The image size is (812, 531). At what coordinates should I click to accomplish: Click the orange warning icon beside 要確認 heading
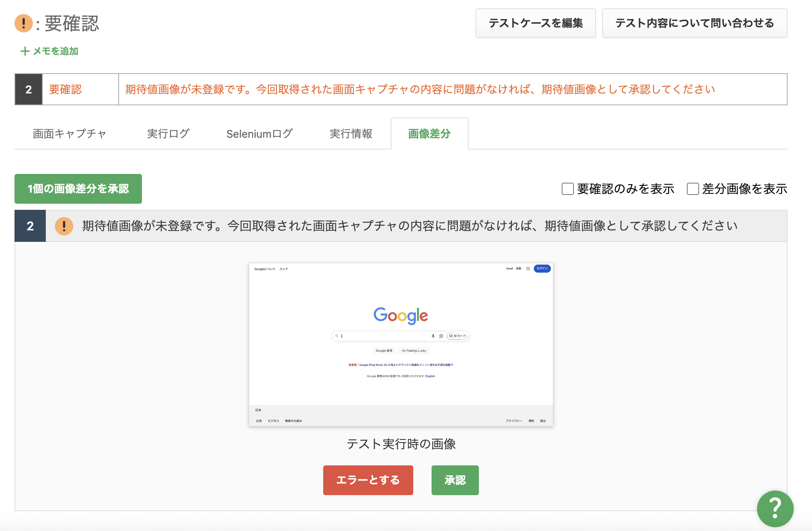[x=24, y=23]
